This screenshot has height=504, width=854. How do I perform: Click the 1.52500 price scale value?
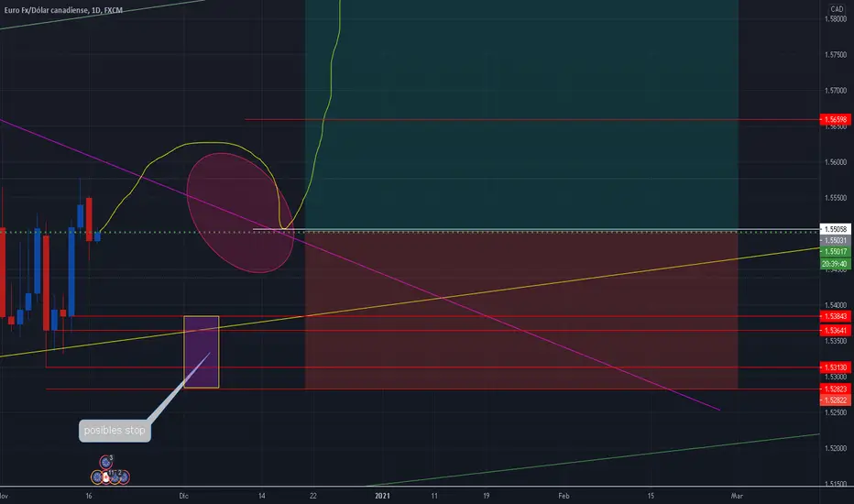tap(836, 412)
